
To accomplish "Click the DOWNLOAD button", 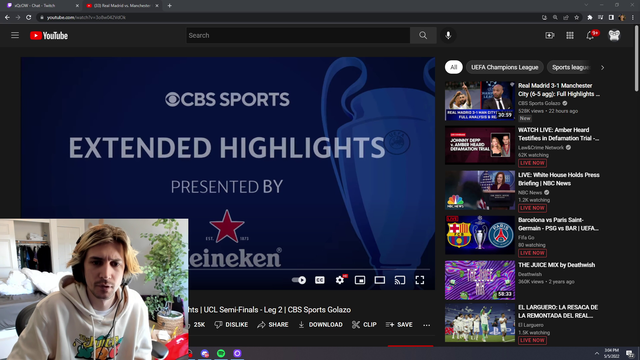I will coord(320,325).
